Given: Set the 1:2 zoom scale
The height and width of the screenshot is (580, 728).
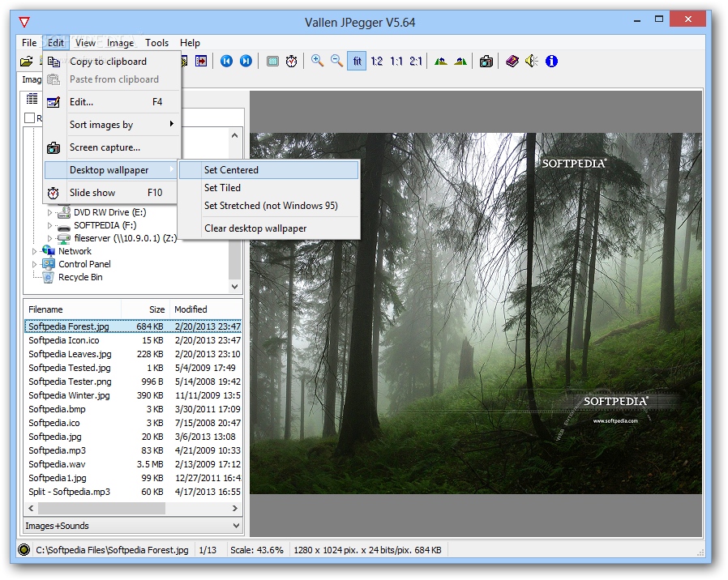Looking at the screenshot, I should pyautogui.click(x=376, y=62).
